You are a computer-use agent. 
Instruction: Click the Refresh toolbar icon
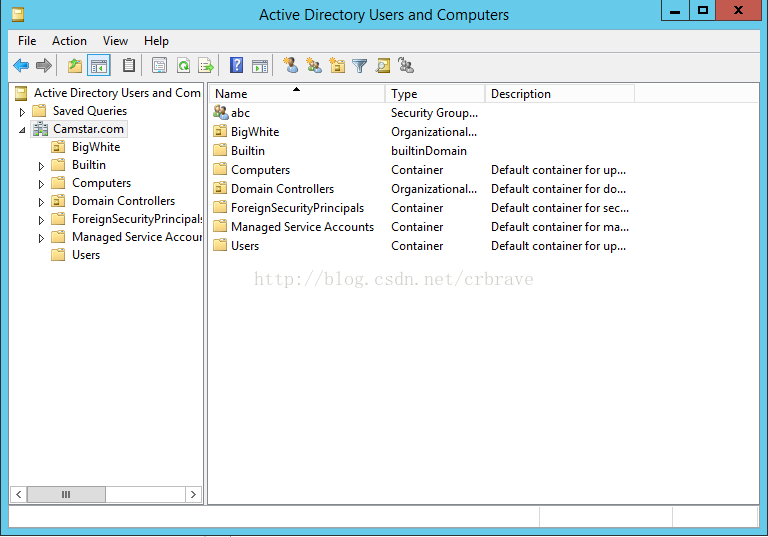[184, 65]
